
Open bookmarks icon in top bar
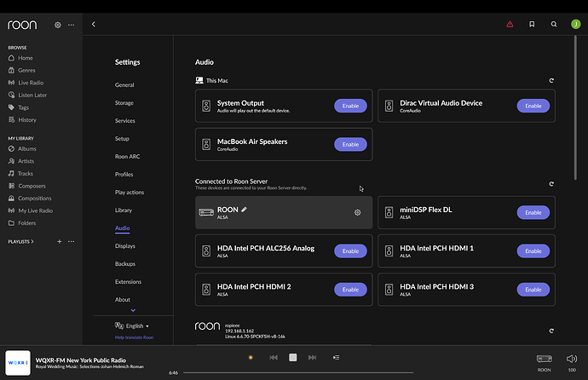point(532,25)
